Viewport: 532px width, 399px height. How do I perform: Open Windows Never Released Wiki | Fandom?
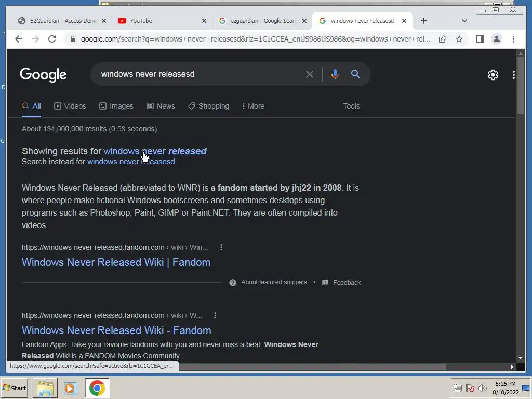click(116, 262)
